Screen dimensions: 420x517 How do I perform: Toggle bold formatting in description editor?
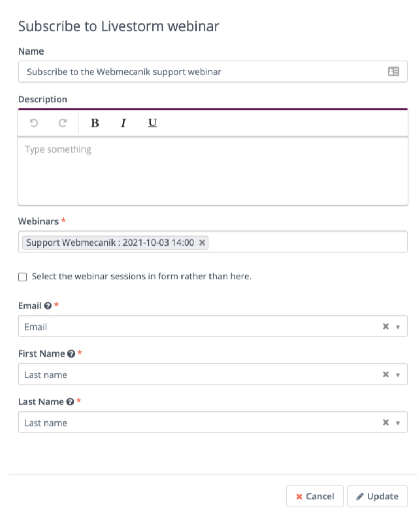click(x=95, y=123)
